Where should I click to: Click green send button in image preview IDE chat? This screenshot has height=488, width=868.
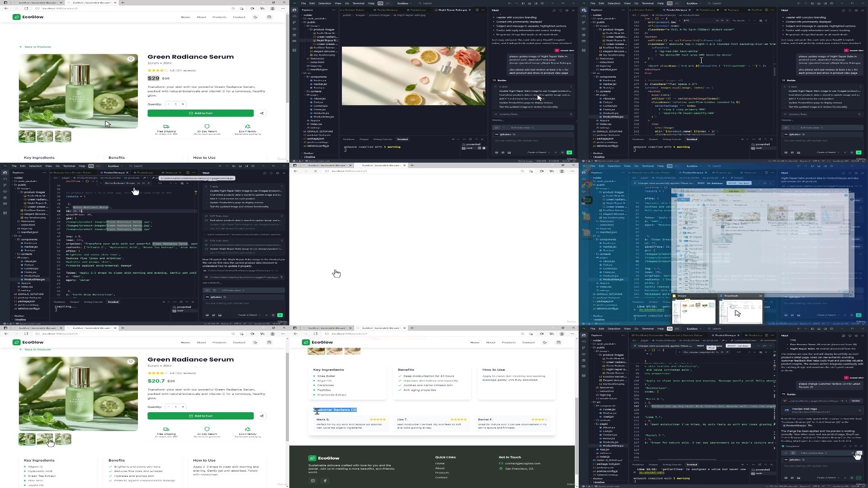pos(570,152)
